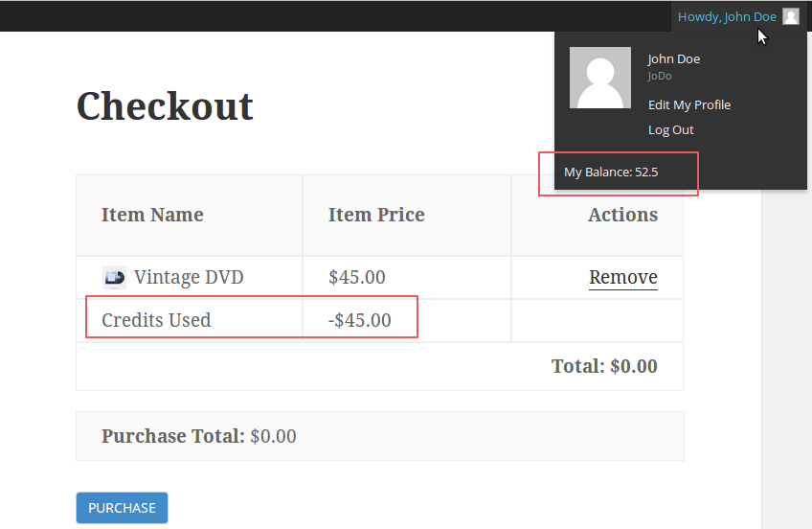Click the Purchase button
812x529 pixels.
(122, 508)
